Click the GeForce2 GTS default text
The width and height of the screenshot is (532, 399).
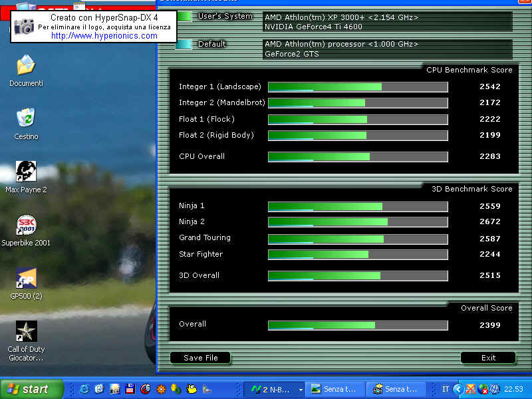tap(291, 54)
